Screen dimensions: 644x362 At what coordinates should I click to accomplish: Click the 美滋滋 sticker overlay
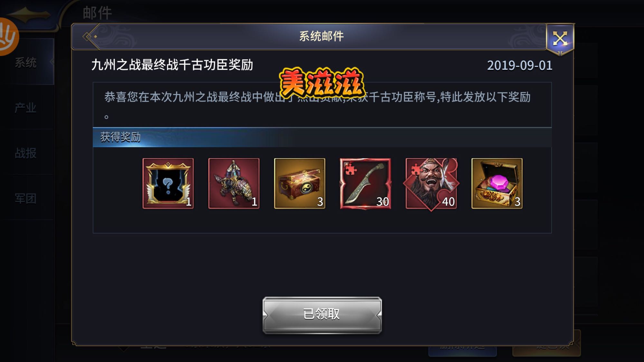pos(322,83)
